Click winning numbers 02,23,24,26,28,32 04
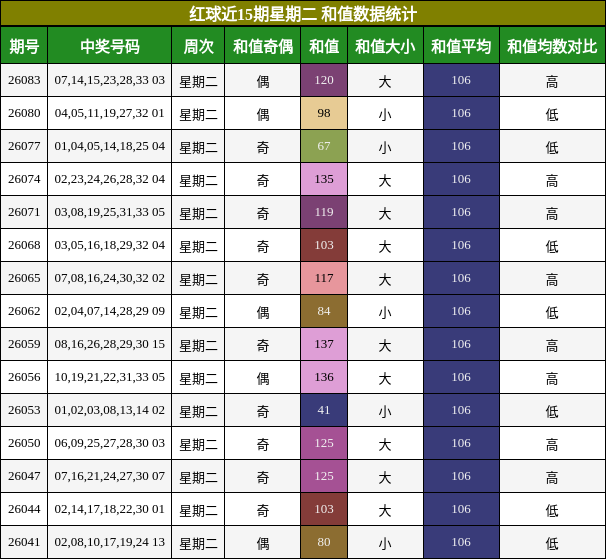The height and width of the screenshot is (559, 606). [109, 179]
